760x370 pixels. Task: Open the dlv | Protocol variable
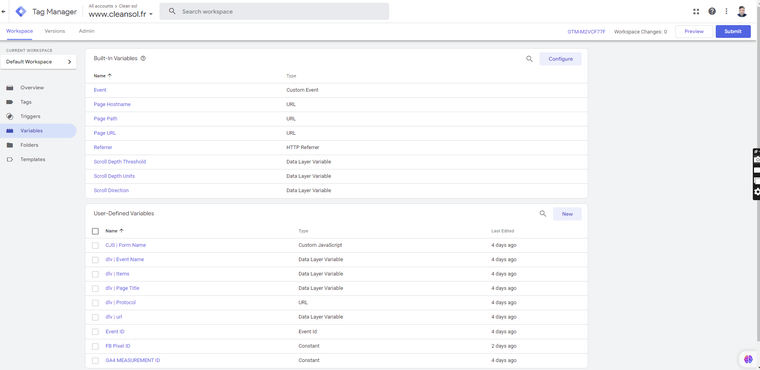[121, 302]
